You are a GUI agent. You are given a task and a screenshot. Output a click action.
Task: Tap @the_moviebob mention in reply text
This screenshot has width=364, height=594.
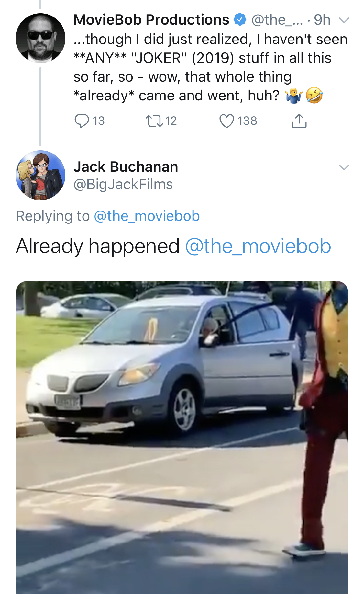click(x=258, y=246)
